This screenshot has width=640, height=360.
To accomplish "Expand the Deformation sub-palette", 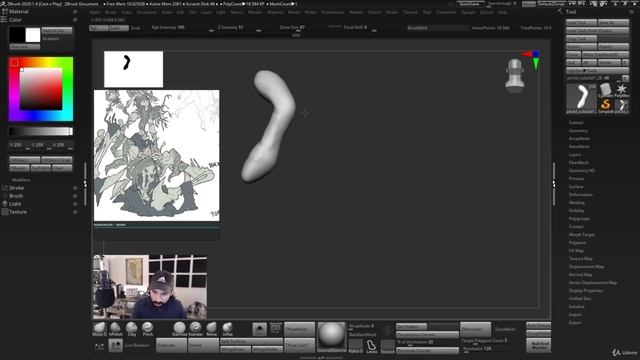I will (x=581, y=195).
